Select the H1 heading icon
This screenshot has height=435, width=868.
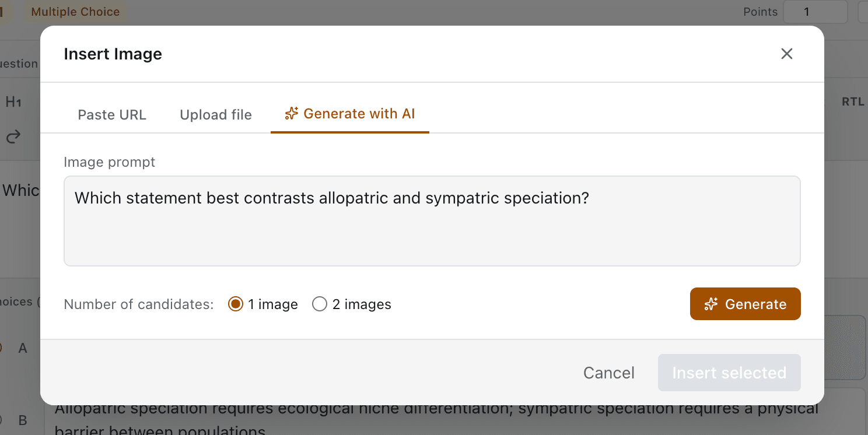point(13,102)
